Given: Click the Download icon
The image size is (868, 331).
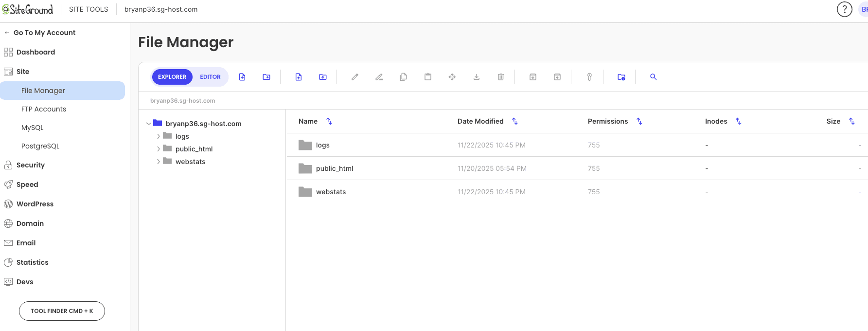Looking at the screenshot, I should (477, 77).
